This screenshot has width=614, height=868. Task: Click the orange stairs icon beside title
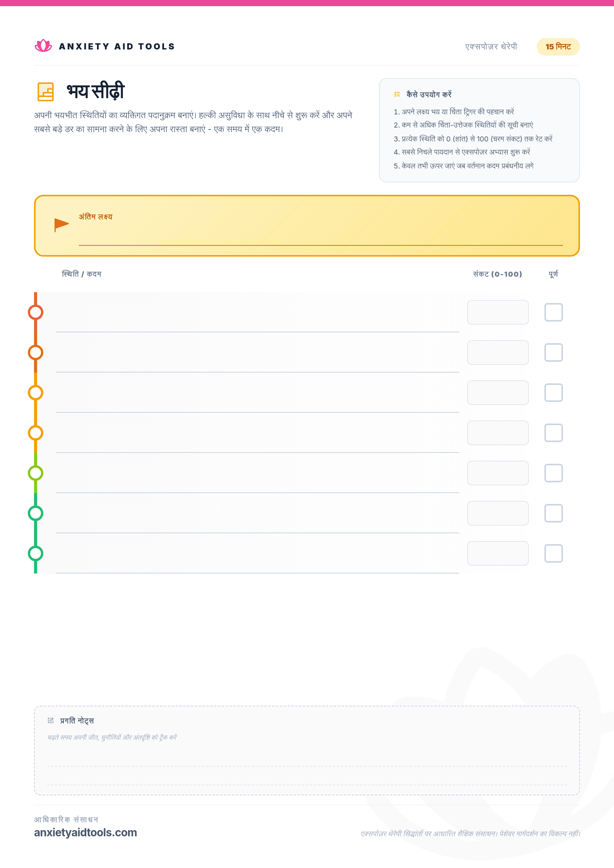coord(46,92)
